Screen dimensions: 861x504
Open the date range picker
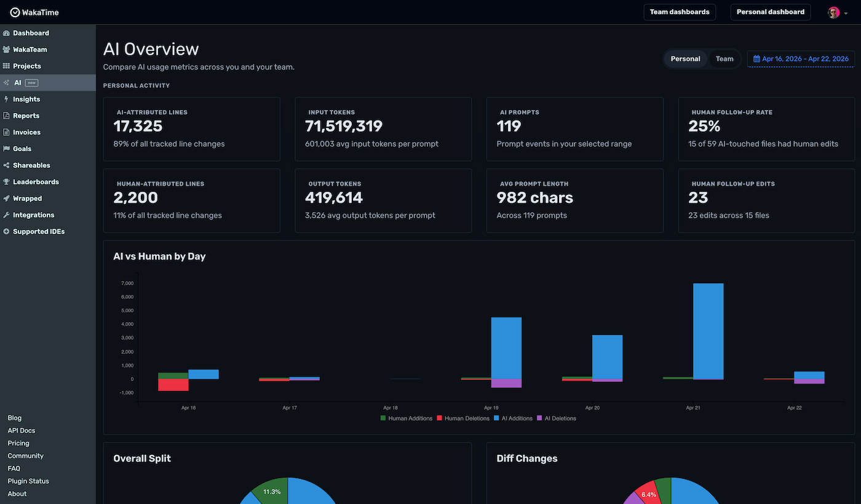[801, 59]
